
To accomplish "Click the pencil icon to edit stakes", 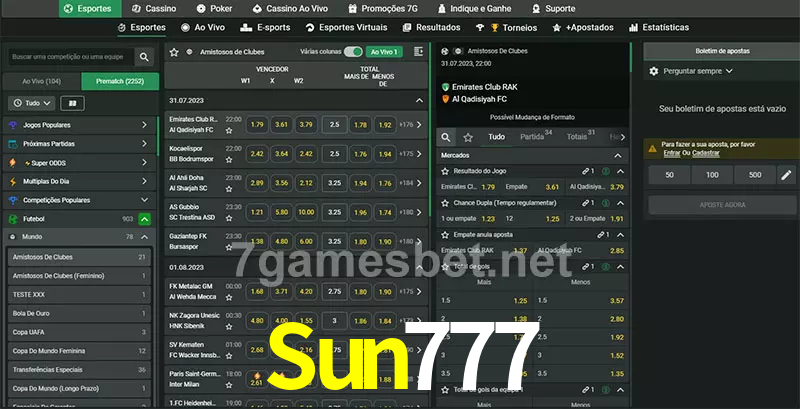I will pos(785,175).
